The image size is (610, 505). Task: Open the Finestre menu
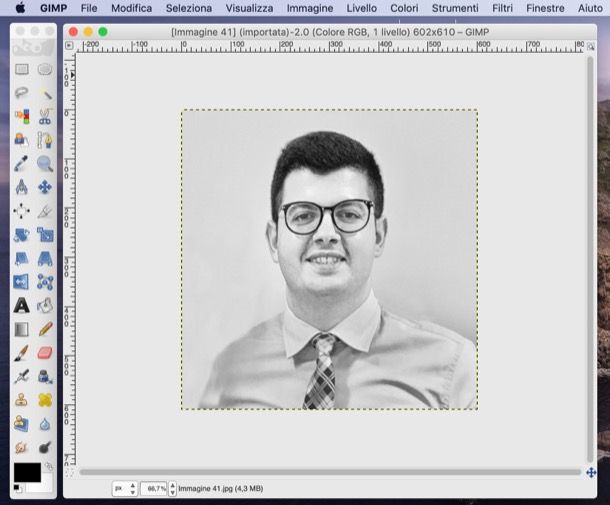click(x=545, y=8)
